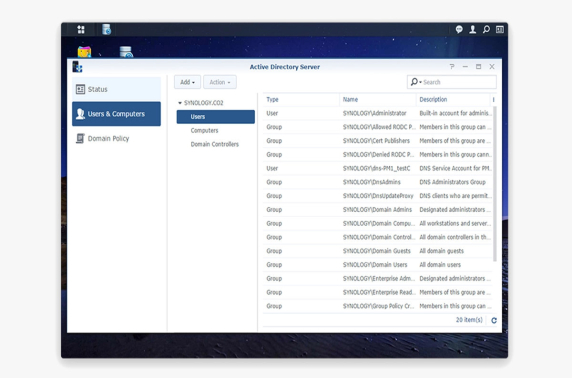Select the SYNOLOGY\Enterprise Read... row
572x378 pixels.
[x=378, y=292]
